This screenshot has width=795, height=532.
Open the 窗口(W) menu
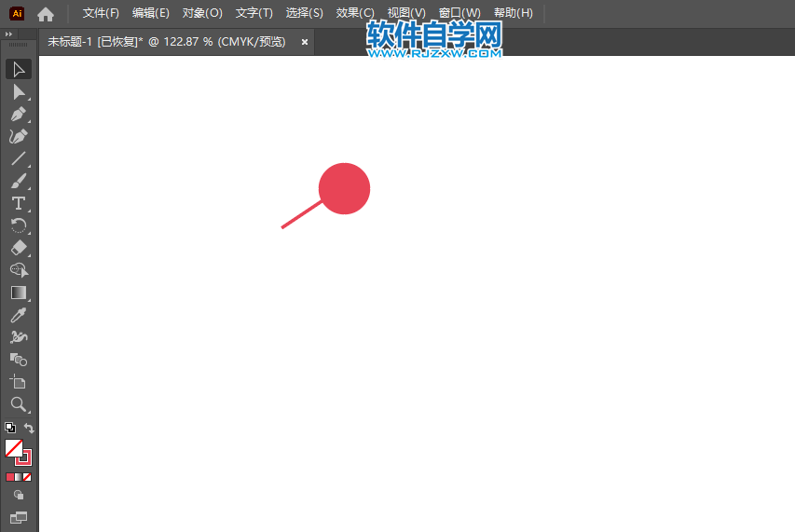click(459, 13)
